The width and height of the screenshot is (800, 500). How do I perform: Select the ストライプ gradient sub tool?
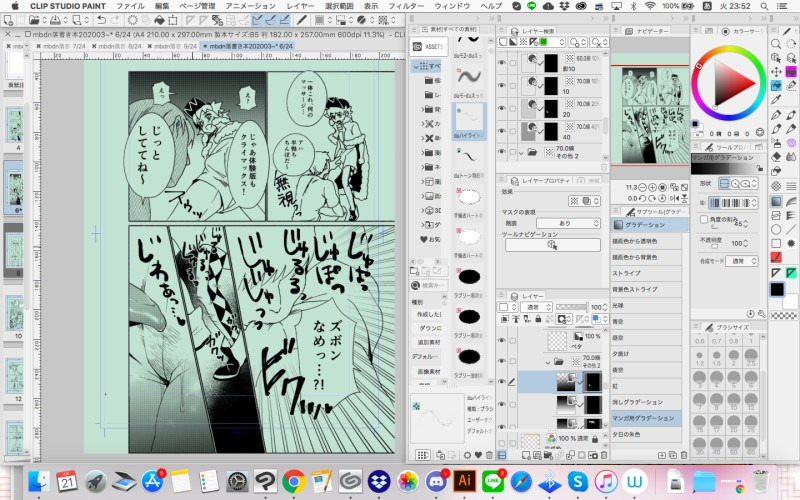click(x=646, y=273)
